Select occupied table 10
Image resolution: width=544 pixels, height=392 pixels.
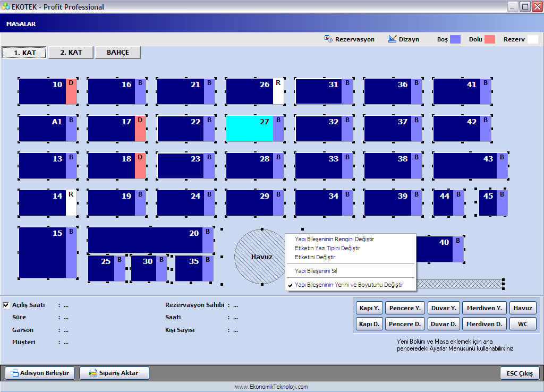click(x=48, y=91)
